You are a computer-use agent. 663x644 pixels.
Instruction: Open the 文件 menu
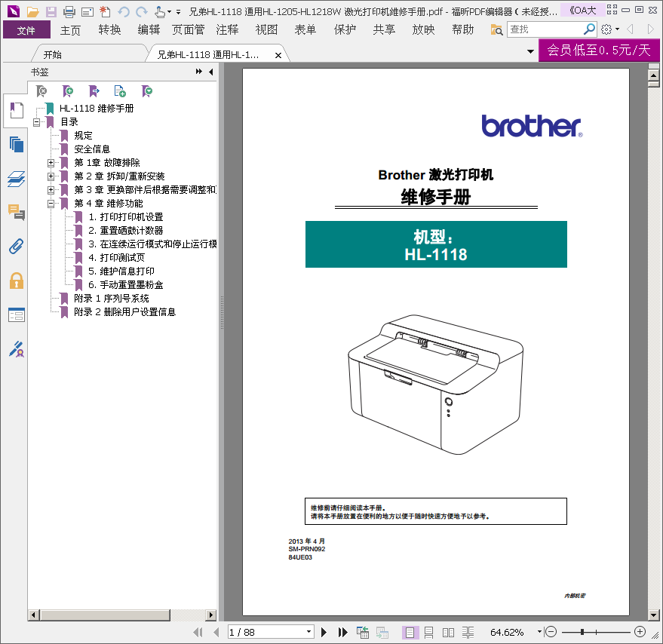26,30
